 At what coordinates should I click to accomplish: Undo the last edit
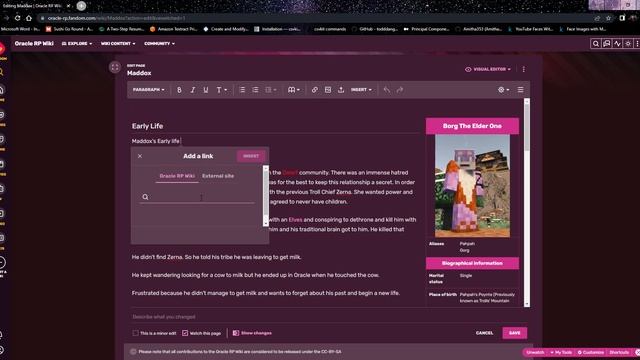point(387,90)
